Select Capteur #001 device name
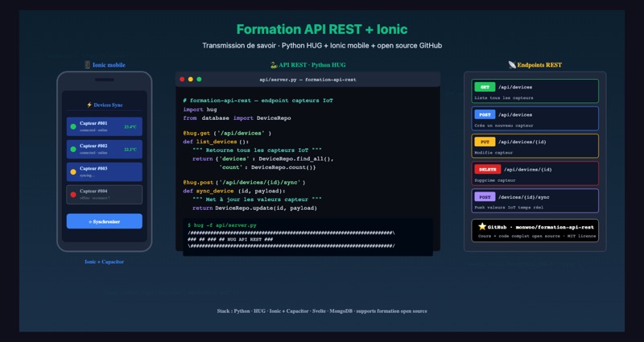The width and height of the screenshot is (644, 342). pos(93,123)
